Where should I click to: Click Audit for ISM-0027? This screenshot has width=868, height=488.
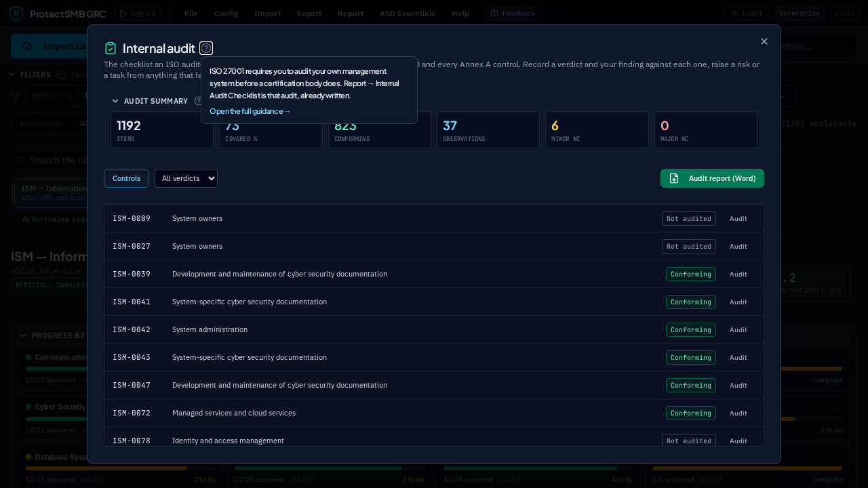click(738, 246)
